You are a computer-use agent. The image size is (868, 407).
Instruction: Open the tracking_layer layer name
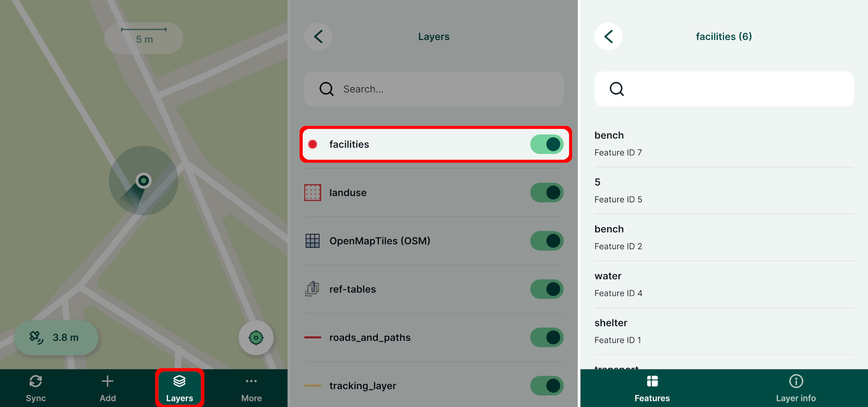point(363,386)
